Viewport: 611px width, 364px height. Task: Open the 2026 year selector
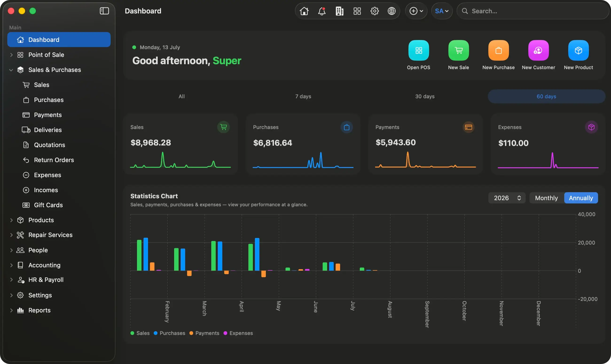point(507,198)
